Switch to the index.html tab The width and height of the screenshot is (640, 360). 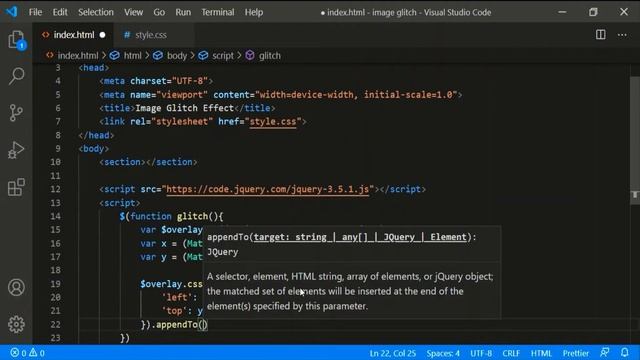[x=74, y=35]
